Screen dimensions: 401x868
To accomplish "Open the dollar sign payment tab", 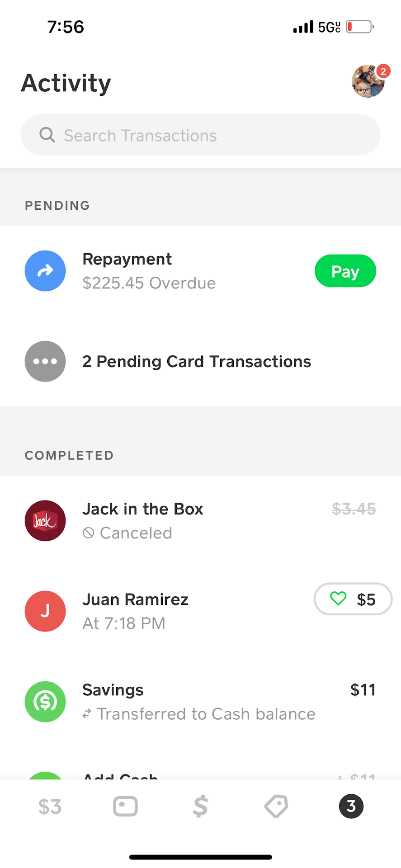I will click(x=200, y=806).
